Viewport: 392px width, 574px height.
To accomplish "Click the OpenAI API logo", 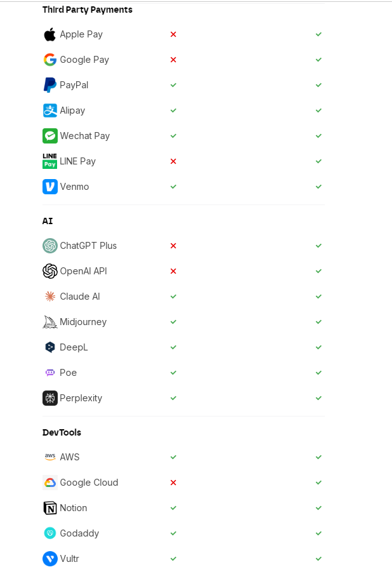I will (49, 271).
